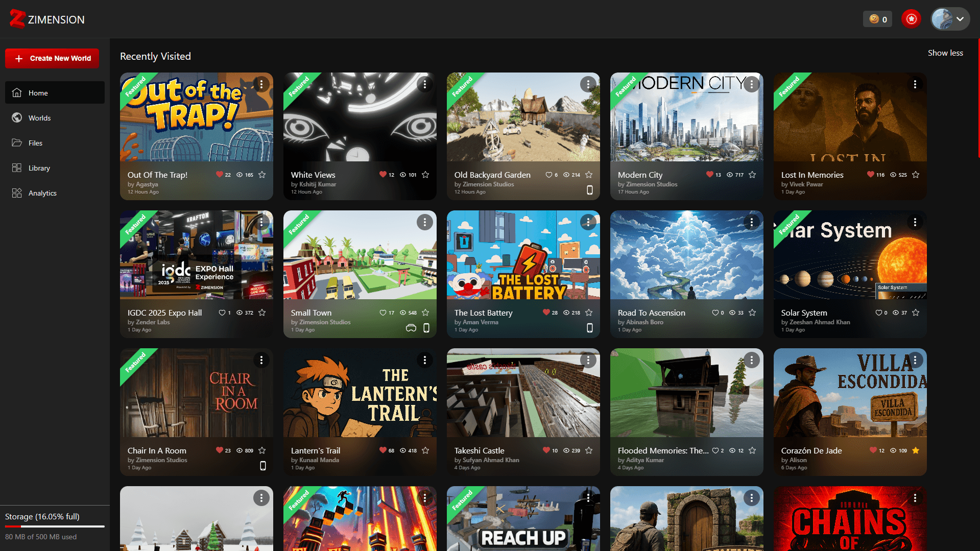Open options menu on Lantern's Trail card
The width and height of the screenshot is (980, 551).
click(x=425, y=360)
